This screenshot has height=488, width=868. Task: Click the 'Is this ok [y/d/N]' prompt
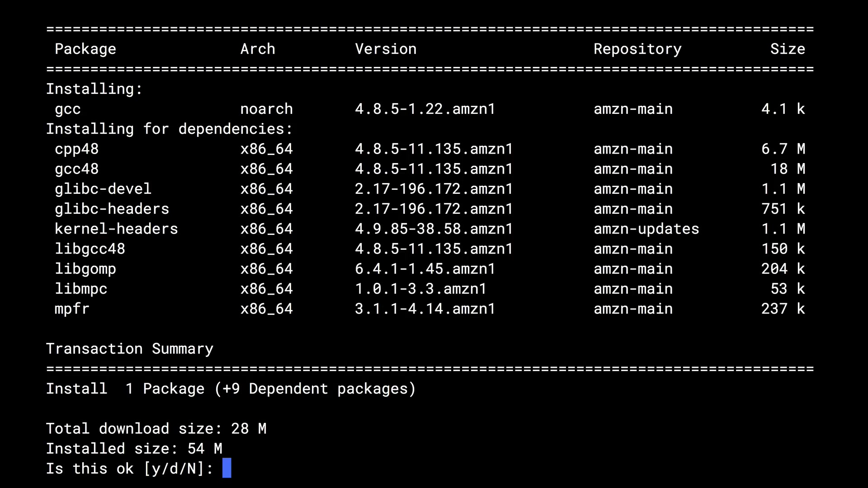(x=129, y=469)
